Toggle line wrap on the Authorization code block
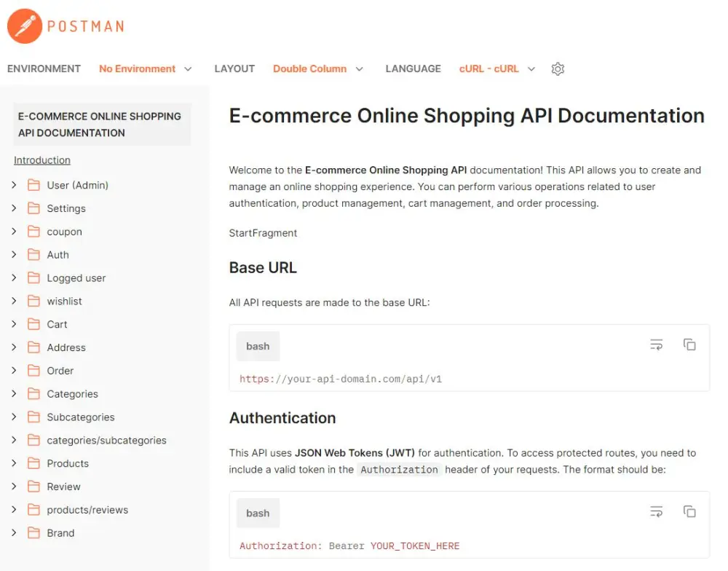728x571 pixels. click(x=656, y=511)
